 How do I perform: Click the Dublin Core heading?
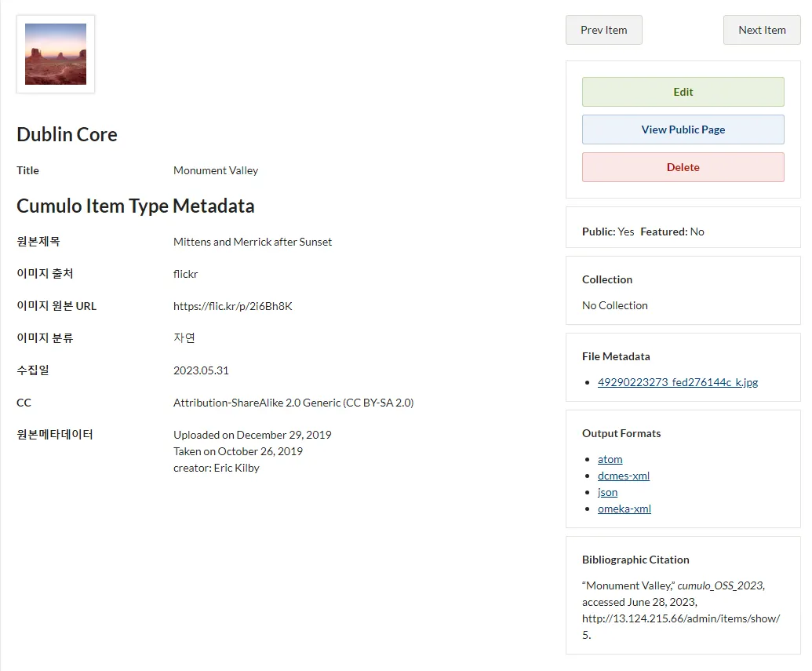(67, 134)
